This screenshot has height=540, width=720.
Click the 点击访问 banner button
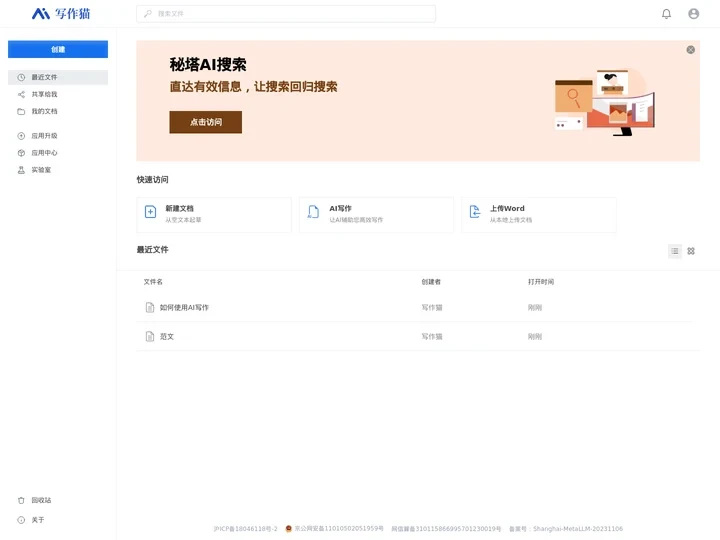click(206, 122)
